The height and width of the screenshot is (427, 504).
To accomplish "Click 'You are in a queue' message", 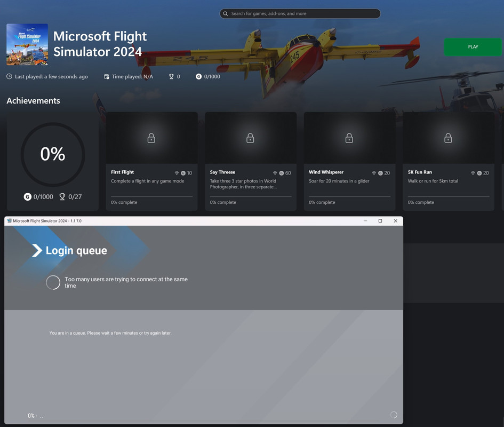I will pos(110,333).
